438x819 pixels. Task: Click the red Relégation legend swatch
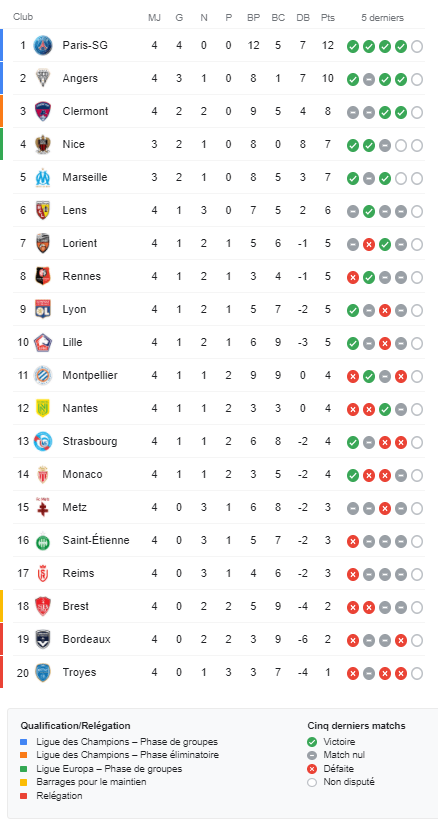click(24, 796)
